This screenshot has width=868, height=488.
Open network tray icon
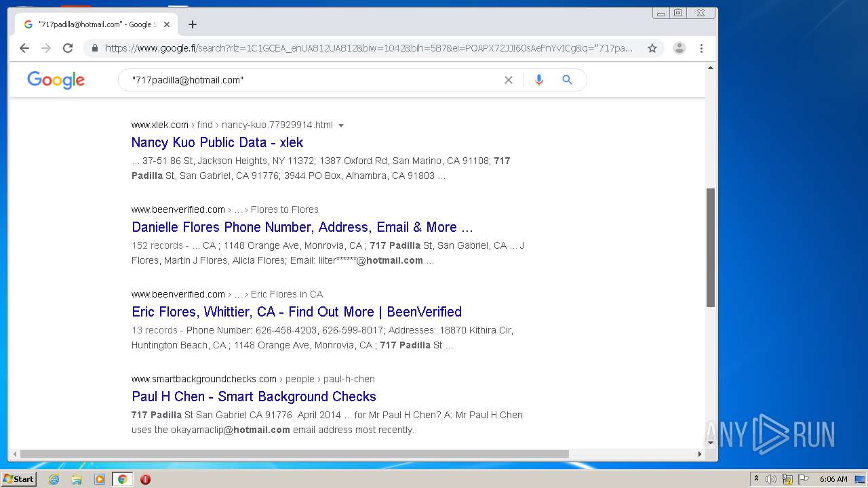tap(787, 479)
